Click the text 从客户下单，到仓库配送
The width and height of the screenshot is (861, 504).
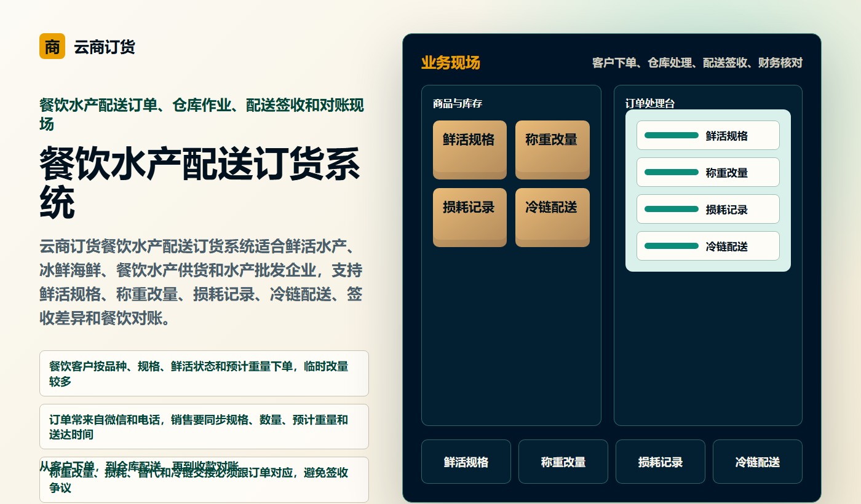[139, 466]
